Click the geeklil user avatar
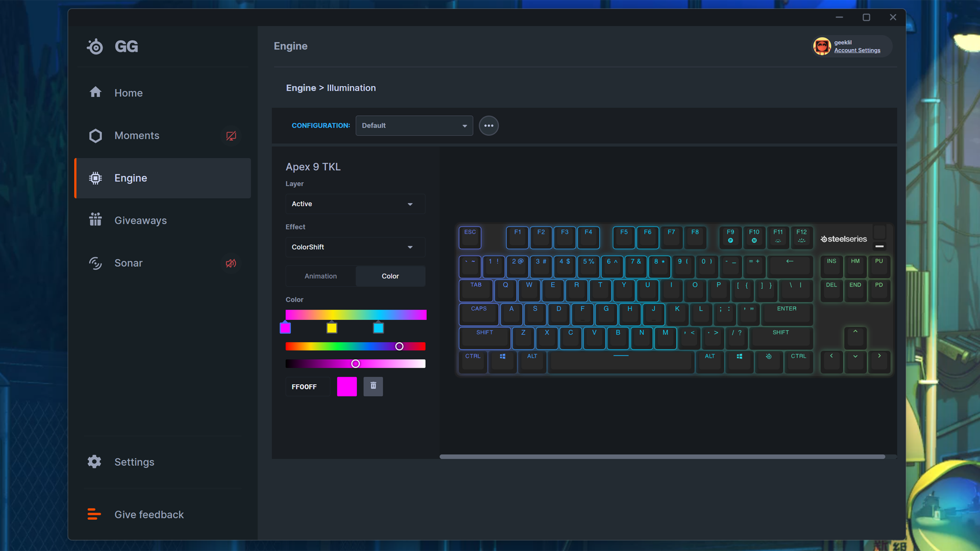980x551 pixels. click(822, 46)
